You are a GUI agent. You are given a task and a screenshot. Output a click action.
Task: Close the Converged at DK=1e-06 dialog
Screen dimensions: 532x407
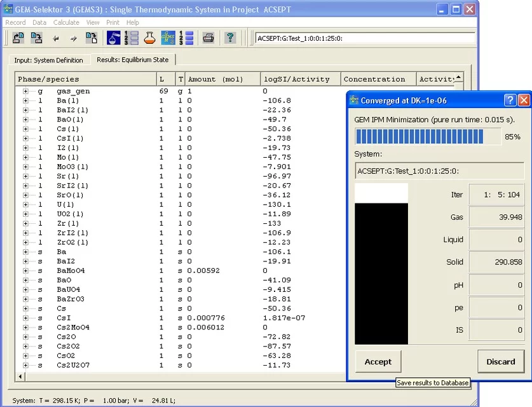tap(524, 100)
